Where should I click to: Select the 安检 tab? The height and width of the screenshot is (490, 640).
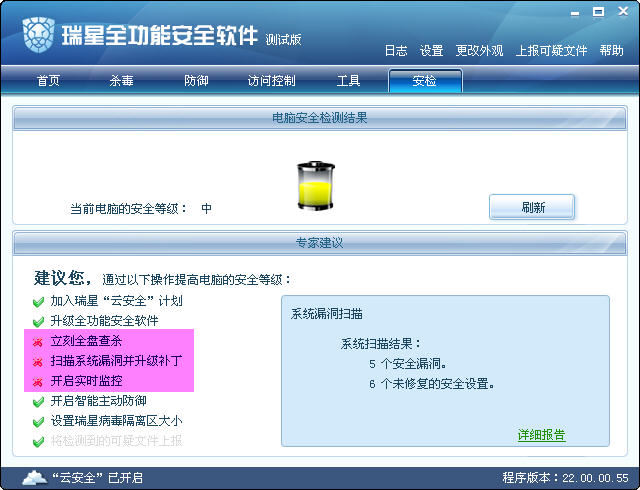pos(425,80)
